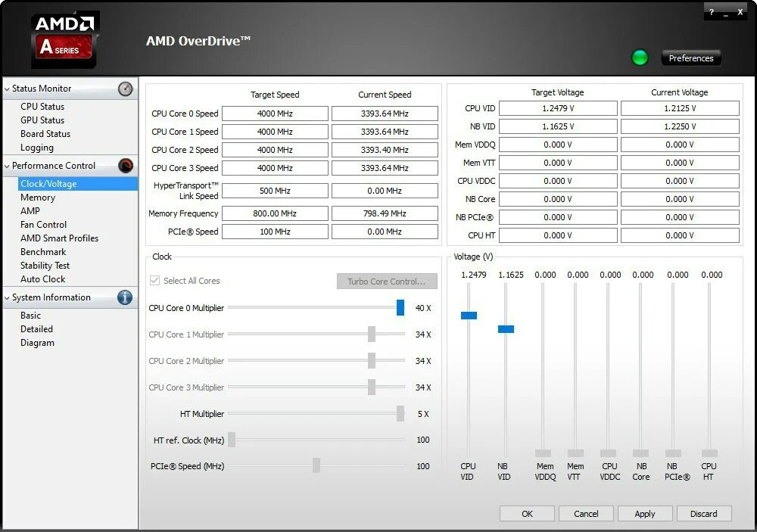
Task: Open the Logging page
Action: pos(37,148)
